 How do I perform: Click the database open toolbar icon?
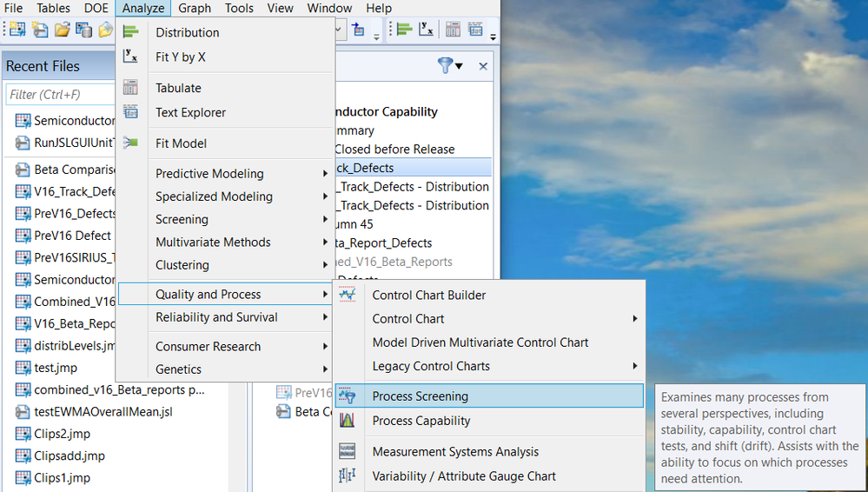(83, 30)
